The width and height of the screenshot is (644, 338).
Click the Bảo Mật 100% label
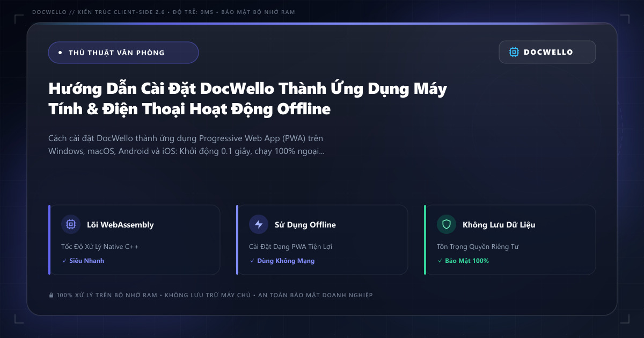click(467, 261)
